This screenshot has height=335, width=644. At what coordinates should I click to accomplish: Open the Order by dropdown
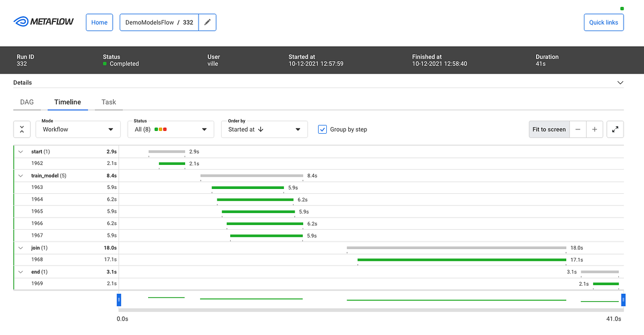coord(264,129)
